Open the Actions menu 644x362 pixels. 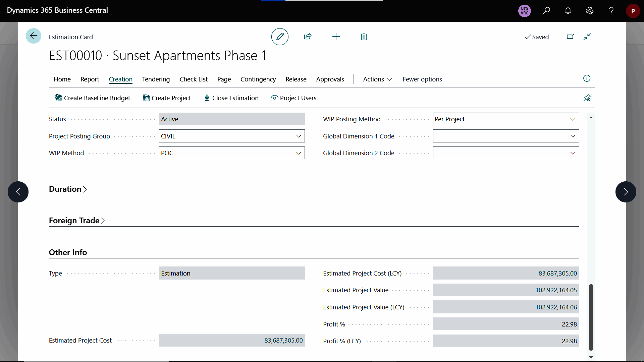(x=377, y=79)
